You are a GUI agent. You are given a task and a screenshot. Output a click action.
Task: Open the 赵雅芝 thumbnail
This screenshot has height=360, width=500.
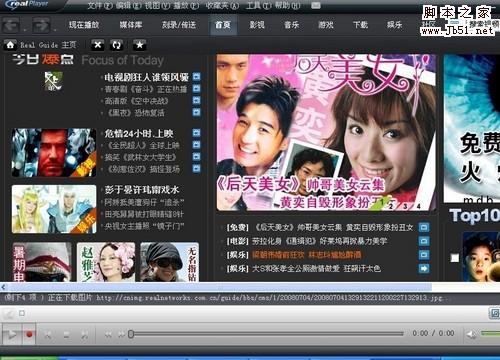(106, 262)
